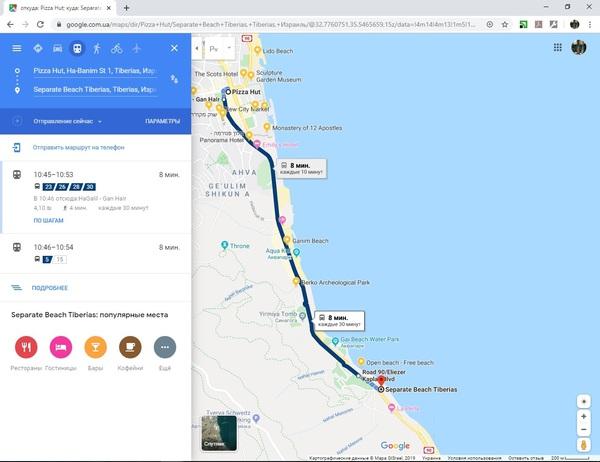600x462 pixels.
Task: Click ПОДРОБНЕЕ for more details
Action: coord(49,288)
